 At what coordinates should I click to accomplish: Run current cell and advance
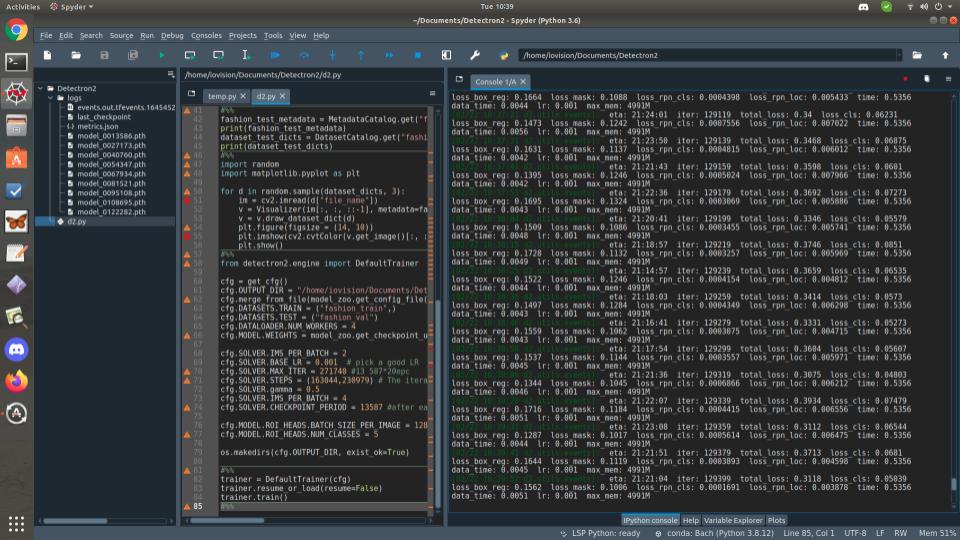click(x=218, y=55)
